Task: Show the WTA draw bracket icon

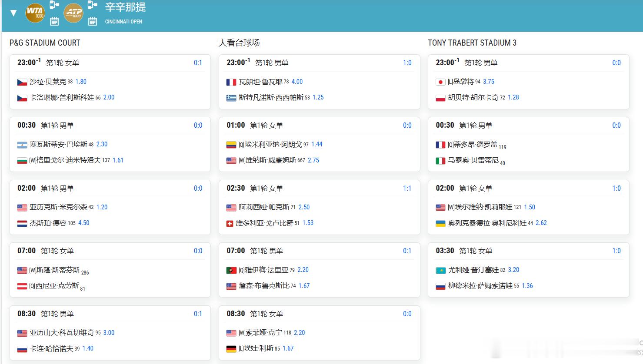Action: pyautogui.click(x=54, y=5)
